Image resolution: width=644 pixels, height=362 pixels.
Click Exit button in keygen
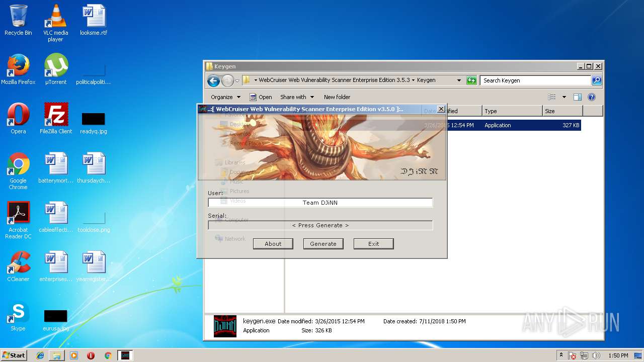coord(374,244)
